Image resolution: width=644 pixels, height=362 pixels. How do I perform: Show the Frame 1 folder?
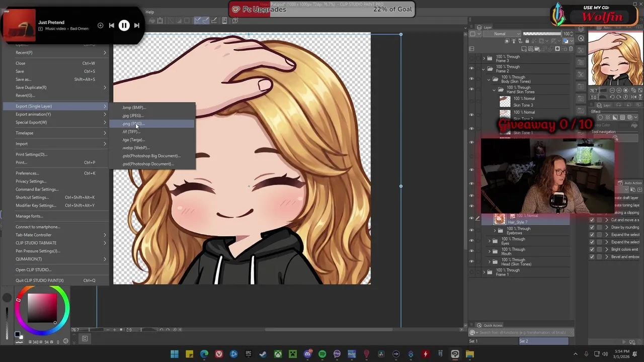tap(471, 273)
